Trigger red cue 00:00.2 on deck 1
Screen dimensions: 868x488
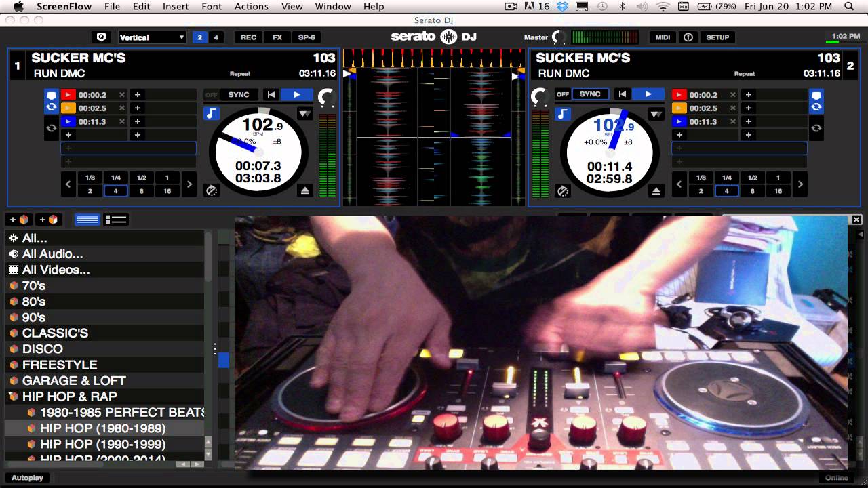(x=68, y=95)
